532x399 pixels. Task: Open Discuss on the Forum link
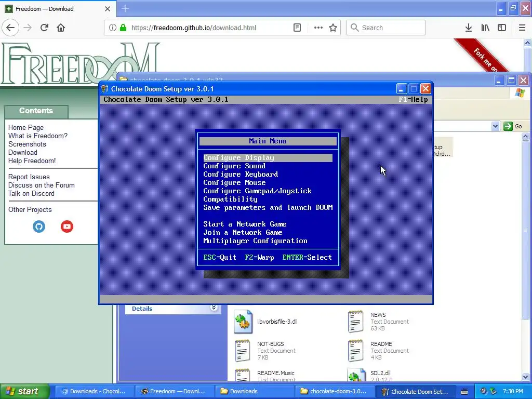click(42, 185)
